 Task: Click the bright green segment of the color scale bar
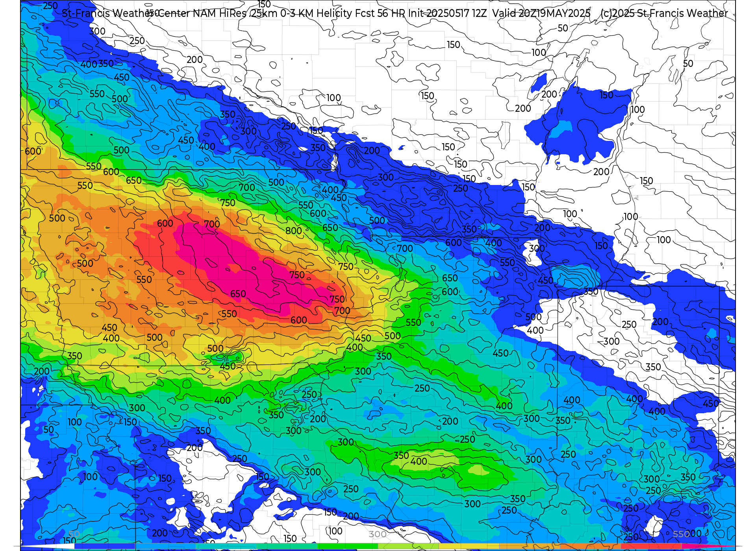[348, 546]
